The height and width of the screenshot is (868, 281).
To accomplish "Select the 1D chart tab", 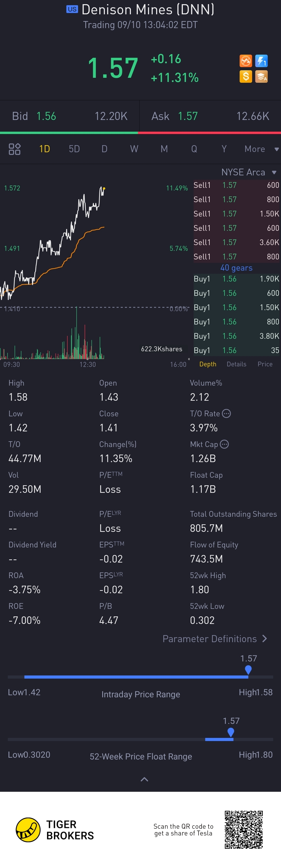I will (44, 149).
